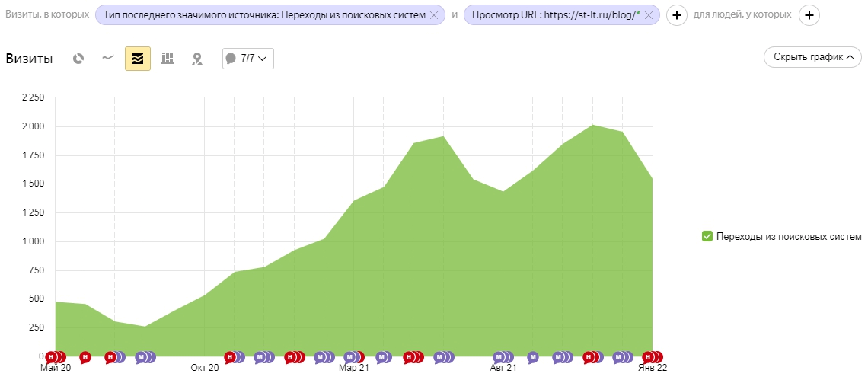
Task: Switch to the column chart icon
Action: pyautogui.click(x=168, y=58)
